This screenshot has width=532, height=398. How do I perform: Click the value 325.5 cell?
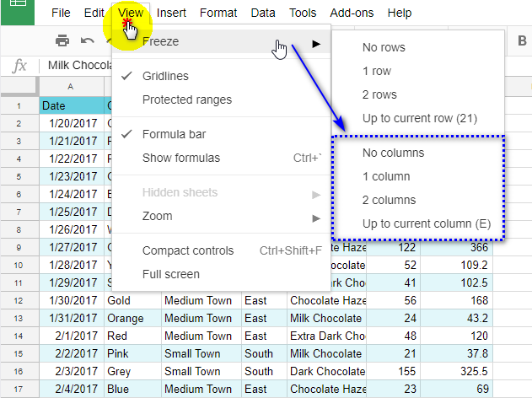pyautogui.click(x=456, y=371)
